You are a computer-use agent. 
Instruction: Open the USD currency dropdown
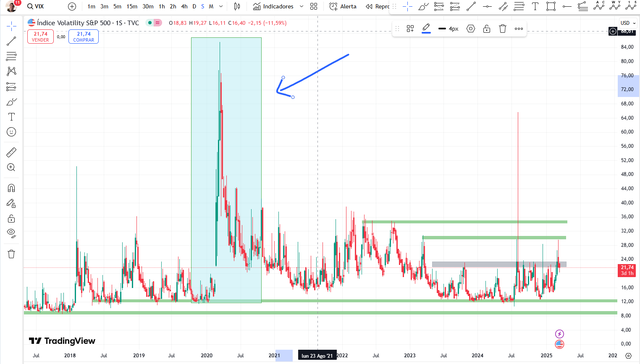tap(627, 23)
